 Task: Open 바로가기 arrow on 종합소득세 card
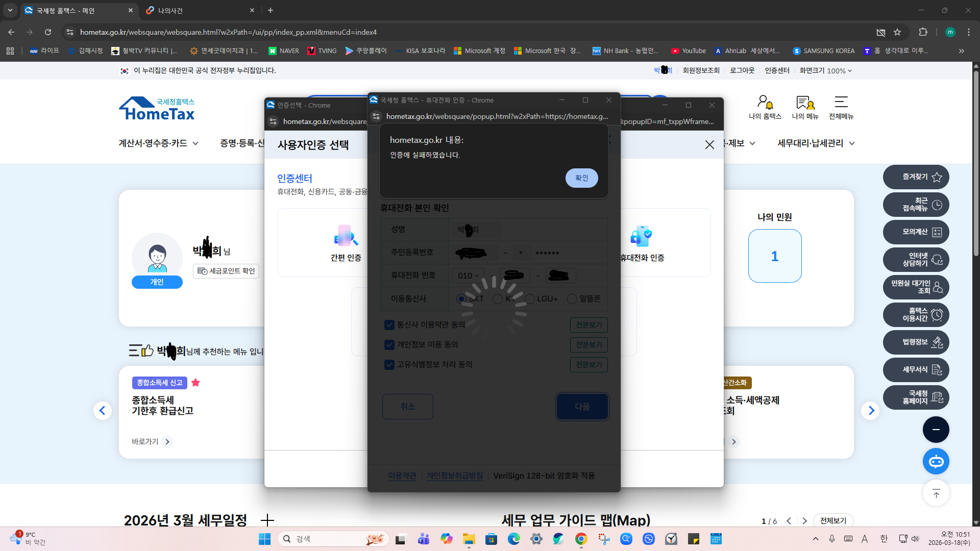(167, 442)
